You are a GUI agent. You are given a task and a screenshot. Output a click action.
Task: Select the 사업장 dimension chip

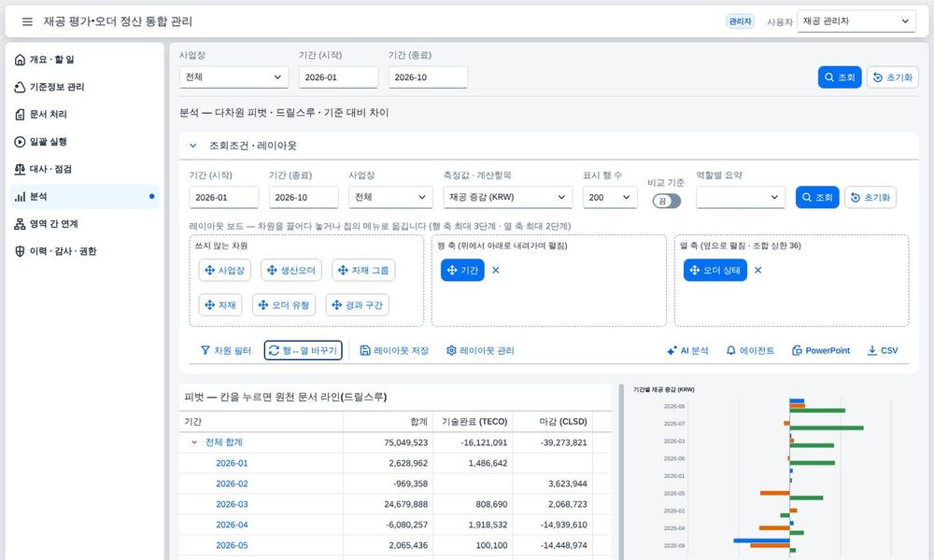[x=224, y=270]
